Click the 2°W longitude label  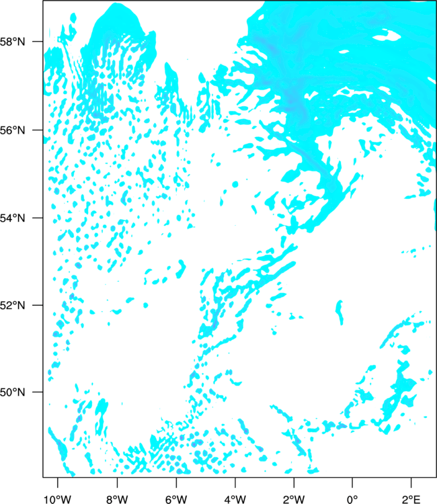coord(294,499)
